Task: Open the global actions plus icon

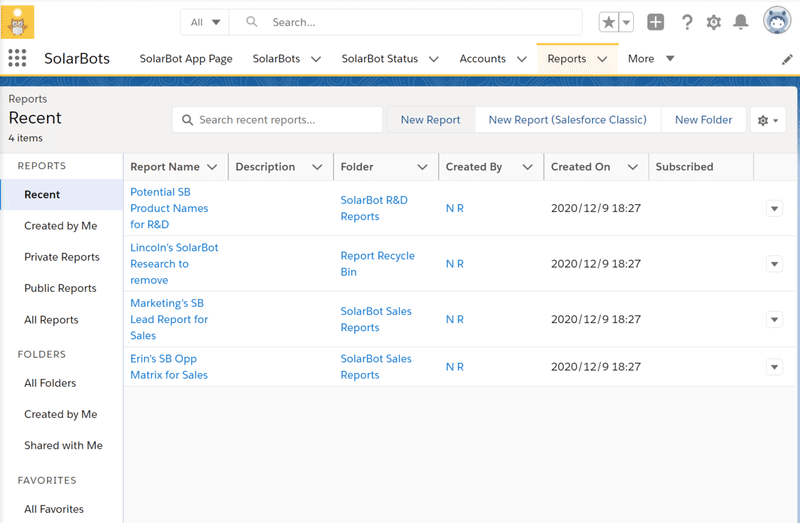Action: (656, 22)
